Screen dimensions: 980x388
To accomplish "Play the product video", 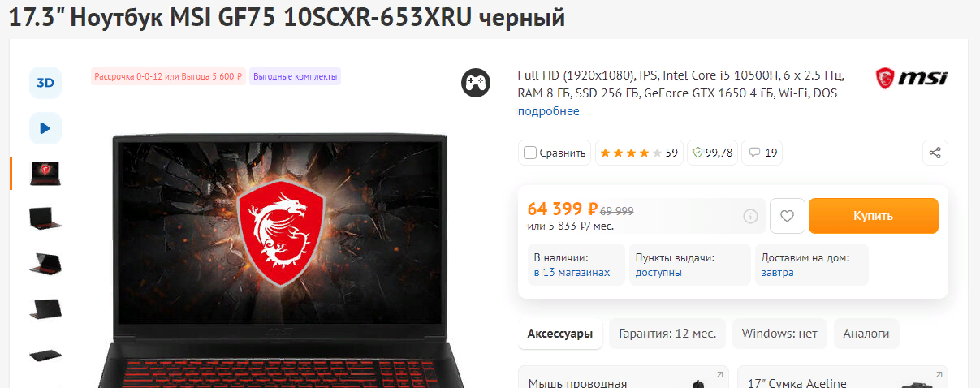I will (45, 128).
